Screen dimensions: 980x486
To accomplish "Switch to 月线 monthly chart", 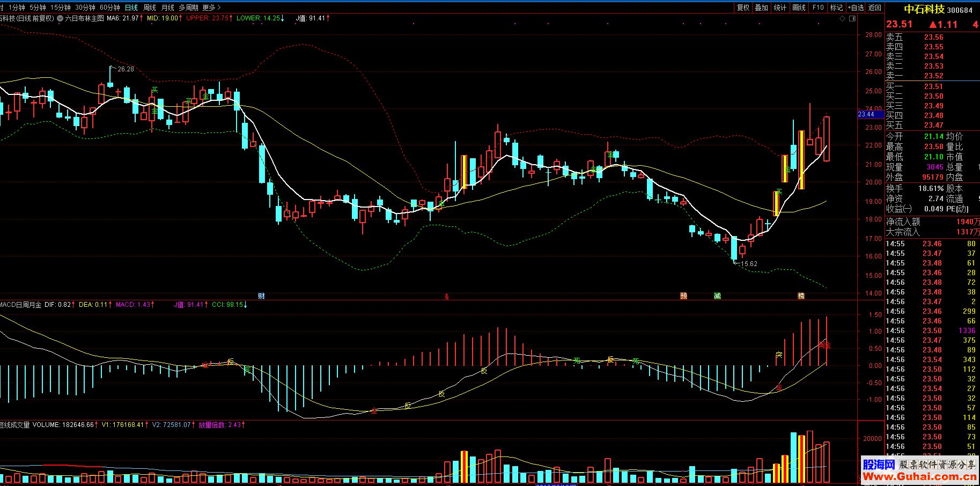I will (x=168, y=8).
